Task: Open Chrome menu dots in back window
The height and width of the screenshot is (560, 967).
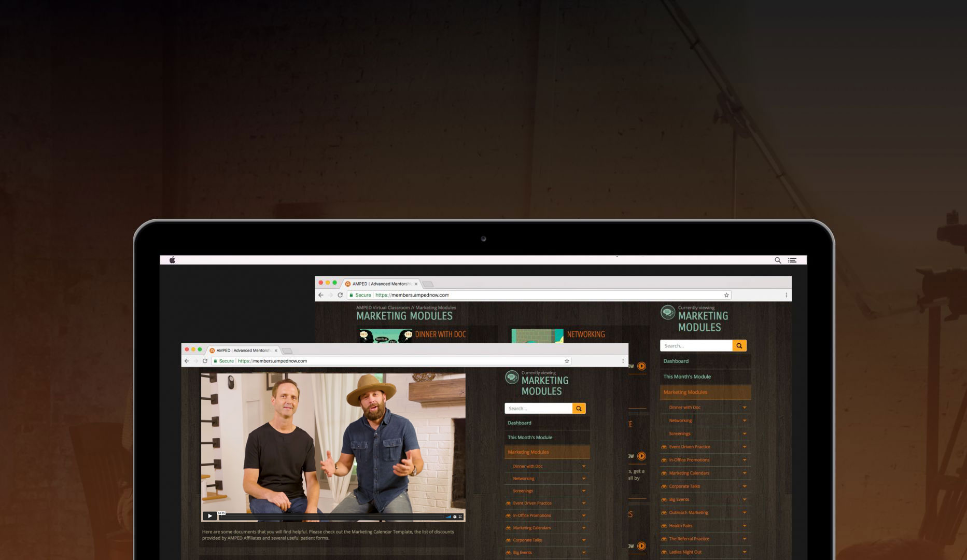Action: pos(786,295)
